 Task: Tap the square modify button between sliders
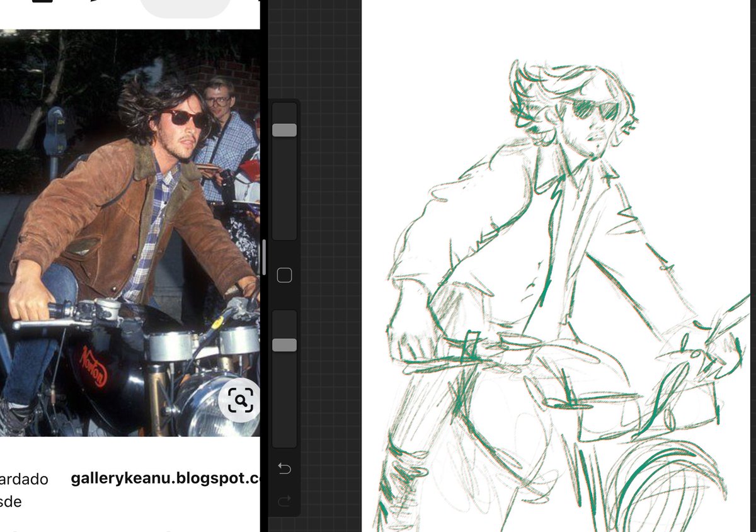coord(284,275)
